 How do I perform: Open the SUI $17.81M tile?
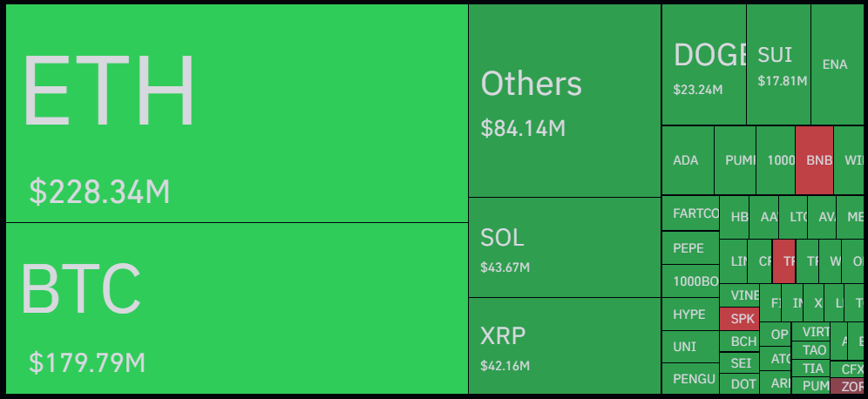[x=778, y=64]
